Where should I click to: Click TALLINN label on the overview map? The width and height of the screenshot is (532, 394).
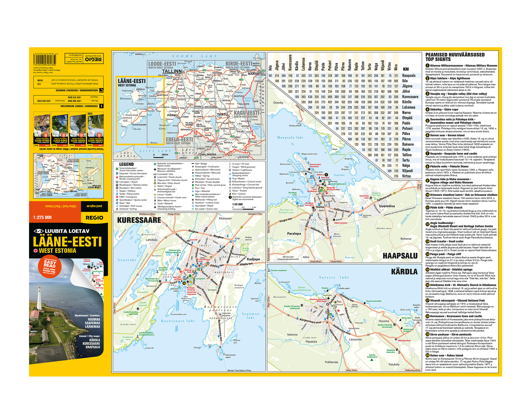coord(172,71)
